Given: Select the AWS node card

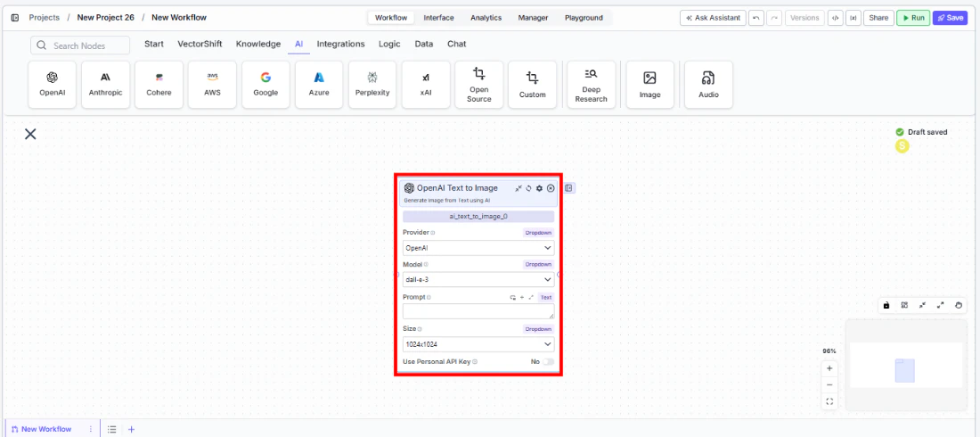Looking at the screenshot, I should click(213, 85).
